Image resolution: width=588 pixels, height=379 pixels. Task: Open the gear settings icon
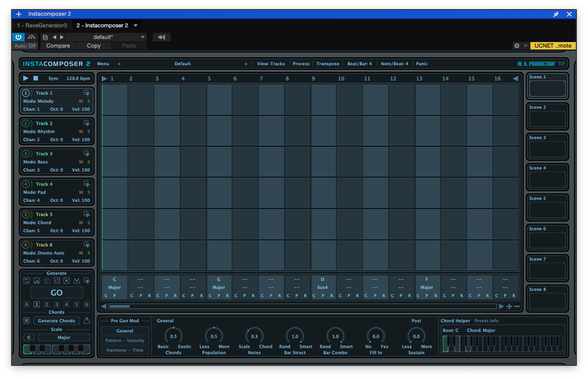517,46
